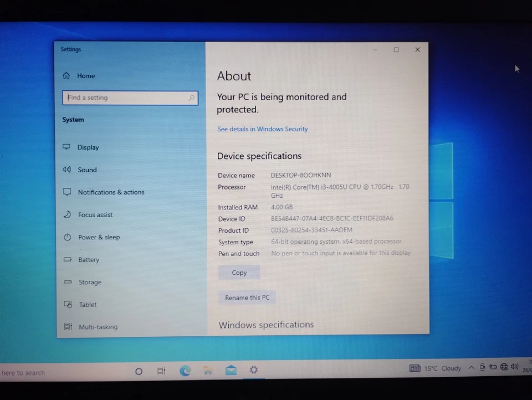The width and height of the screenshot is (532, 400).
Task: Open Tablet settings
Action: pyautogui.click(x=88, y=304)
